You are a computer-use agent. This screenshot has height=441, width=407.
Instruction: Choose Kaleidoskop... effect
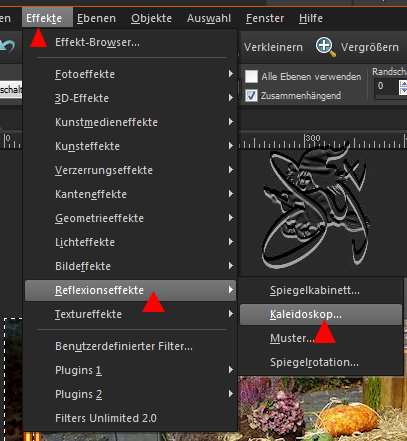(x=321, y=314)
